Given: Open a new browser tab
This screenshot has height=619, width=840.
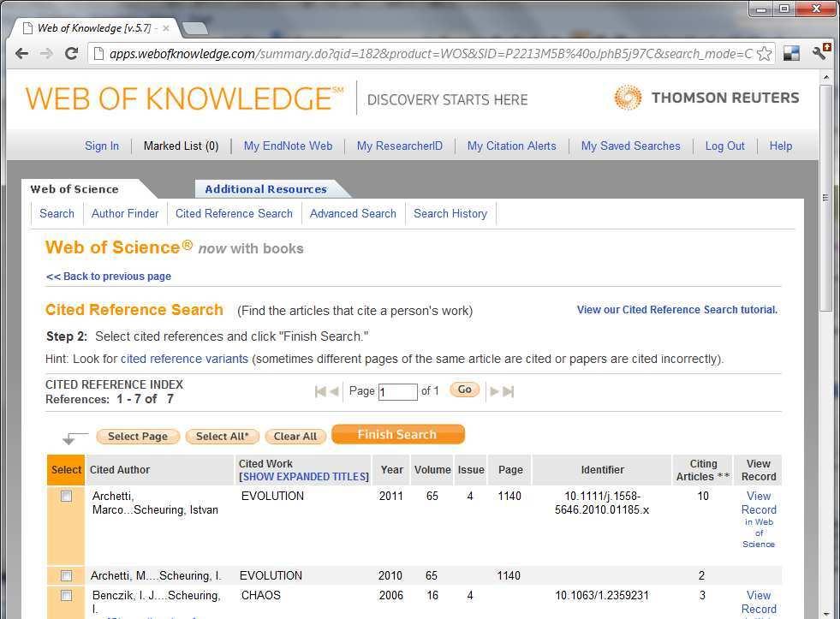Looking at the screenshot, I should [194, 28].
